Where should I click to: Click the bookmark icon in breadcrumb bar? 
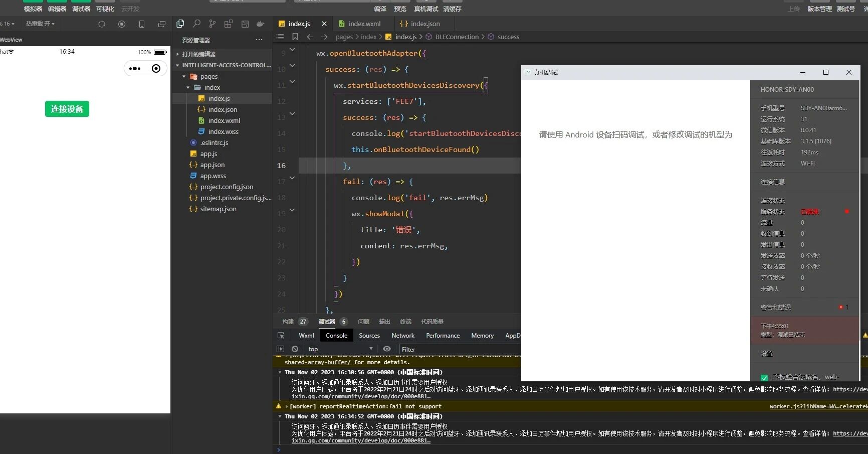click(295, 37)
